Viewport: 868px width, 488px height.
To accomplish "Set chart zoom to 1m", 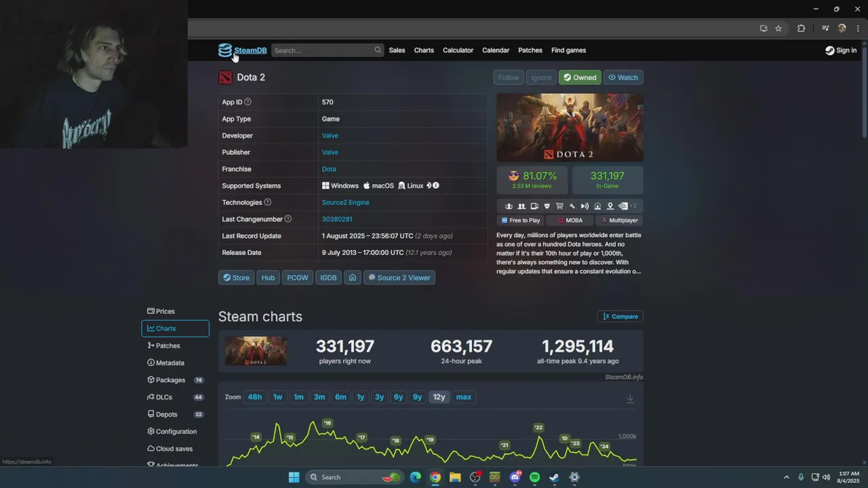I will click(x=298, y=397).
